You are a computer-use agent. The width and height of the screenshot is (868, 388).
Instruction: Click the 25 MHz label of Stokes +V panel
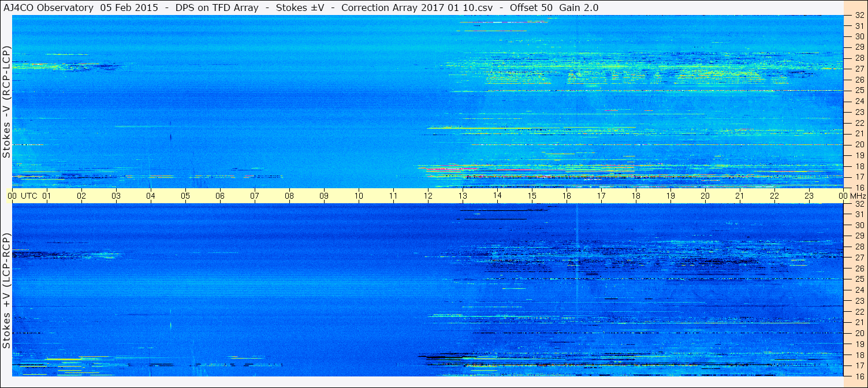click(859, 279)
